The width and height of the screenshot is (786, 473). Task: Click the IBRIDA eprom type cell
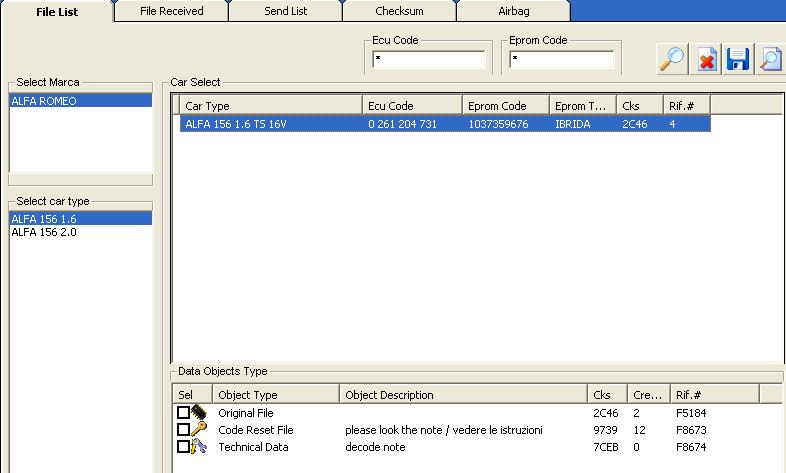point(572,124)
